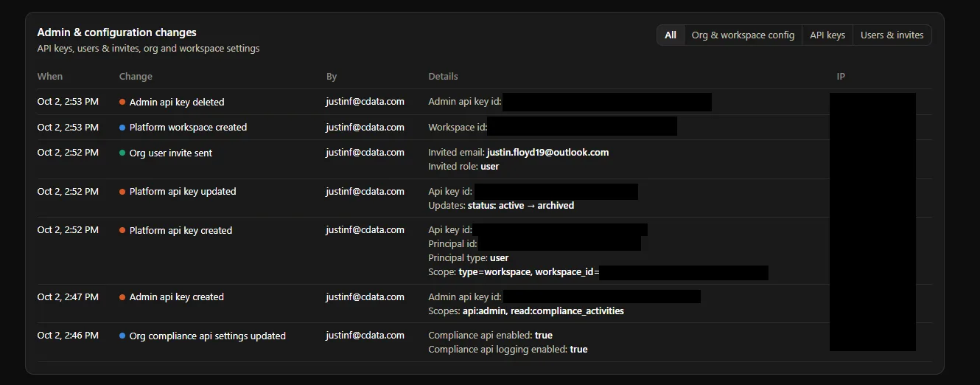
Task: Click the Change column header
Action: coord(136,77)
